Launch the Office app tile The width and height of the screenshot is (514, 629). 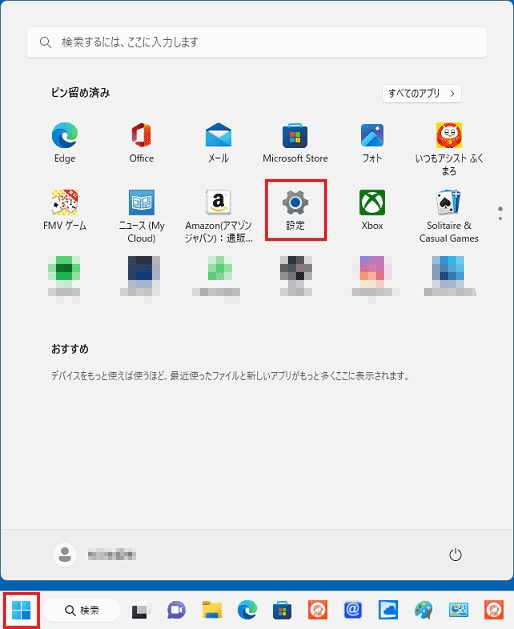pos(141,142)
